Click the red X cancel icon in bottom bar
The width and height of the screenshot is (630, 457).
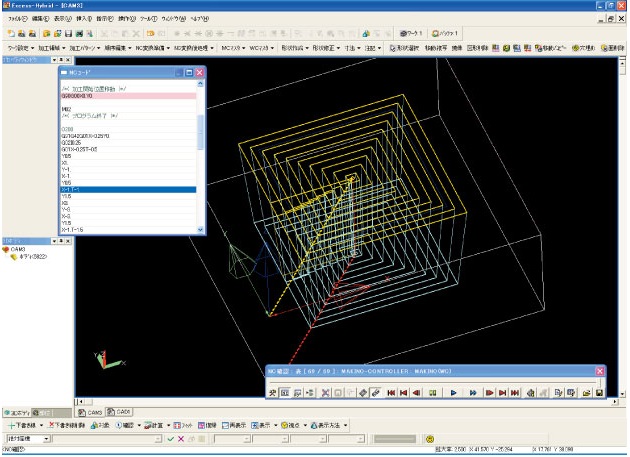pyautogui.click(x=181, y=439)
